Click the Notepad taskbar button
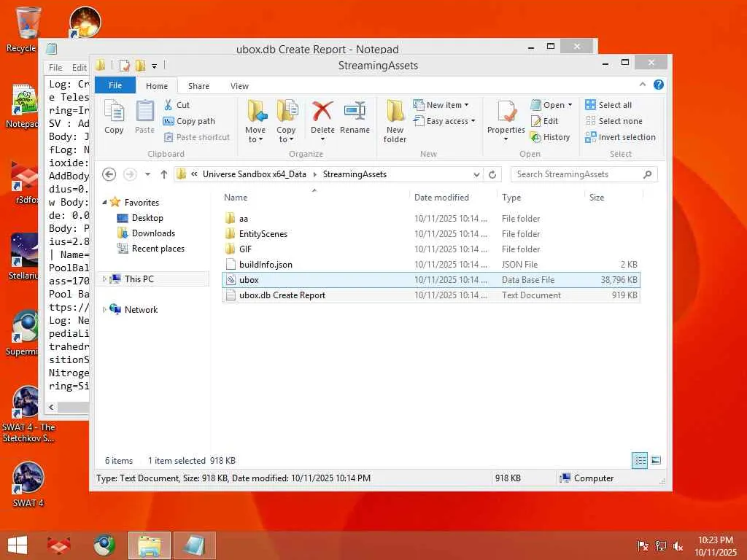Image resolution: width=747 pixels, height=560 pixels. (194, 545)
